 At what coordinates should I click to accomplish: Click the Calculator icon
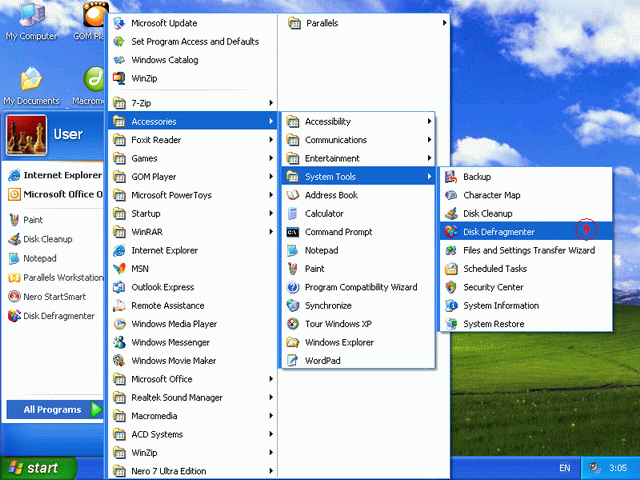[x=292, y=213]
